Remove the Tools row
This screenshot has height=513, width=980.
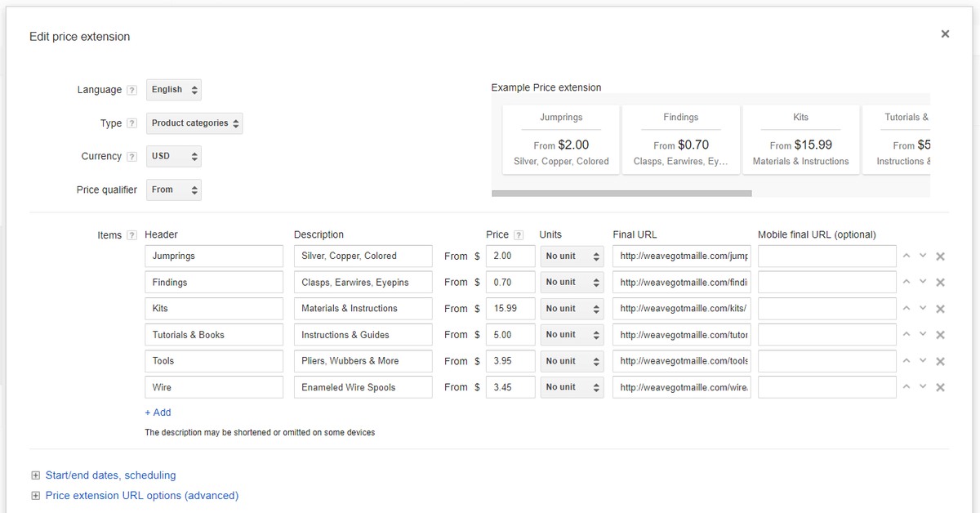click(x=940, y=361)
